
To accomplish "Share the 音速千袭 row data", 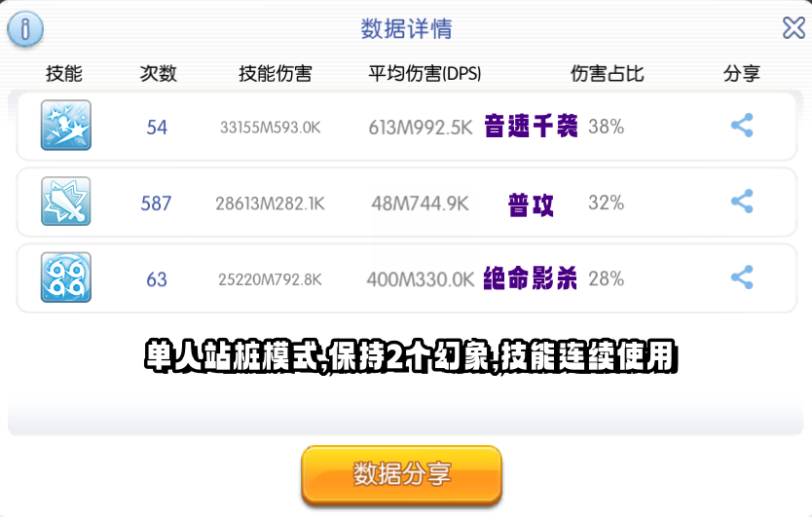I will coord(742,126).
